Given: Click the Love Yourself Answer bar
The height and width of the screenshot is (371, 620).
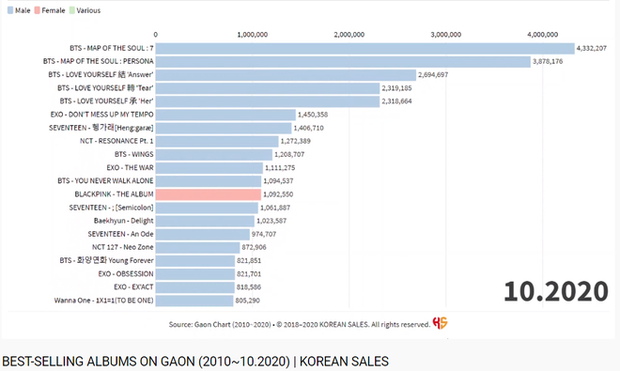Looking at the screenshot, I should click(x=286, y=75).
